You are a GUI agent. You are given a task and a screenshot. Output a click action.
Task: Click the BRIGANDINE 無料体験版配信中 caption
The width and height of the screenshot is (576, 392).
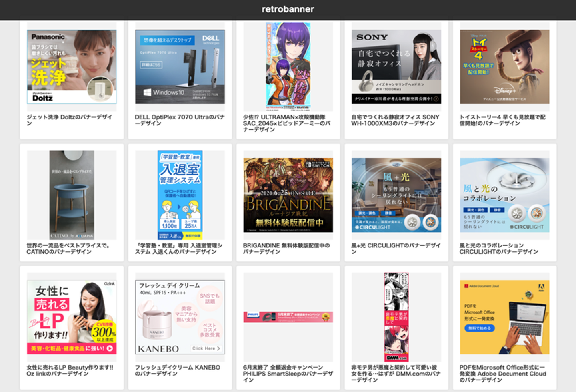click(x=286, y=249)
